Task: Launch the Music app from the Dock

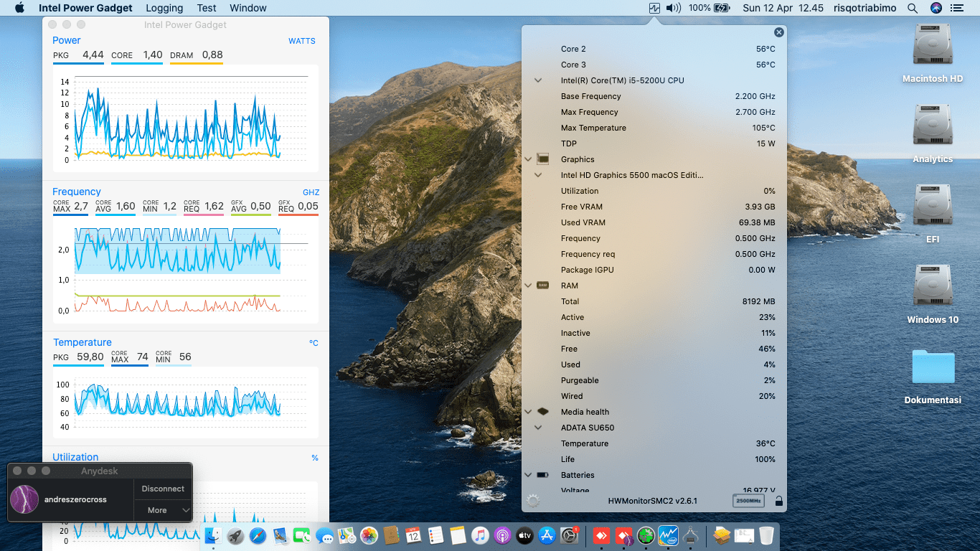Action: pyautogui.click(x=480, y=535)
